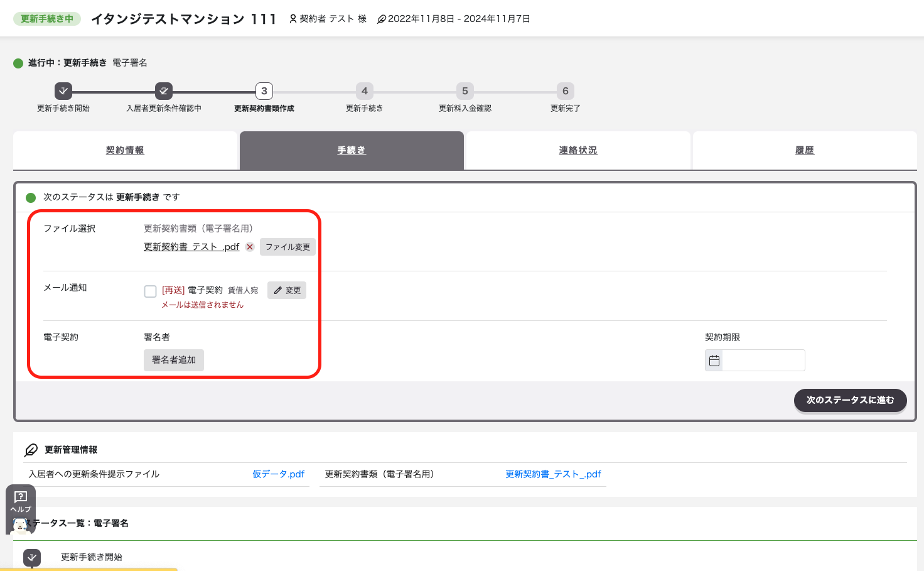This screenshot has width=924, height=571.
Task: Select step 4 circle 更新手続き
Action: [x=365, y=91]
